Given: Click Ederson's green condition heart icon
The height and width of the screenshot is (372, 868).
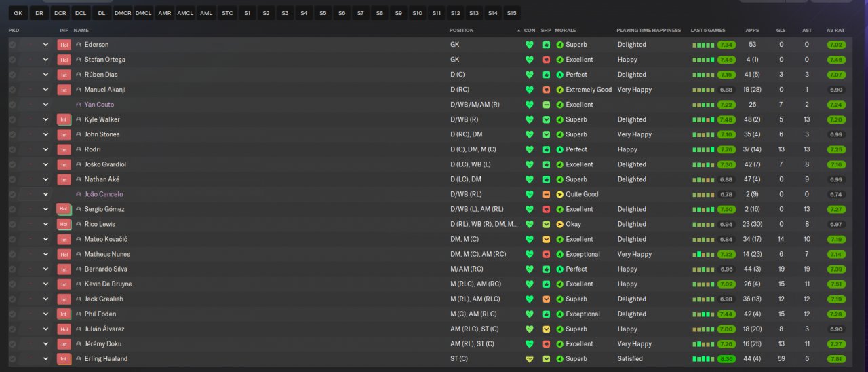Looking at the screenshot, I should point(530,45).
